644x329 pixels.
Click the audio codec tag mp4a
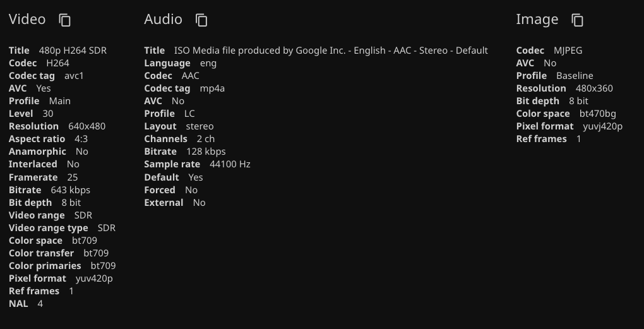[x=212, y=88]
